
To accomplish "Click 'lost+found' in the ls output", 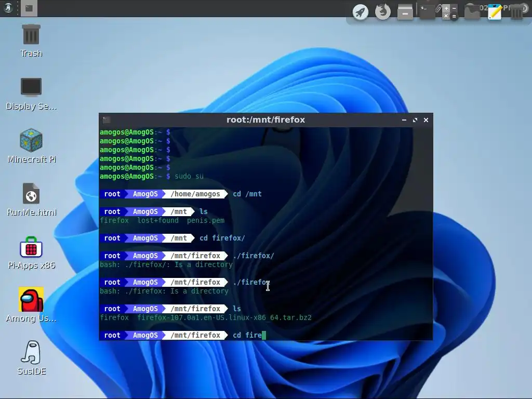I will click(x=158, y=220).
